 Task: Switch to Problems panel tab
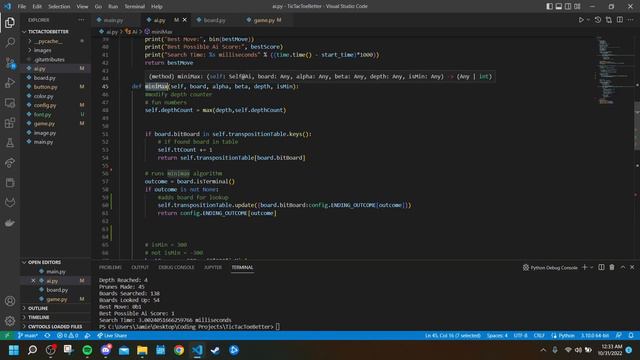pyautogui.click(x=110, y=267)
